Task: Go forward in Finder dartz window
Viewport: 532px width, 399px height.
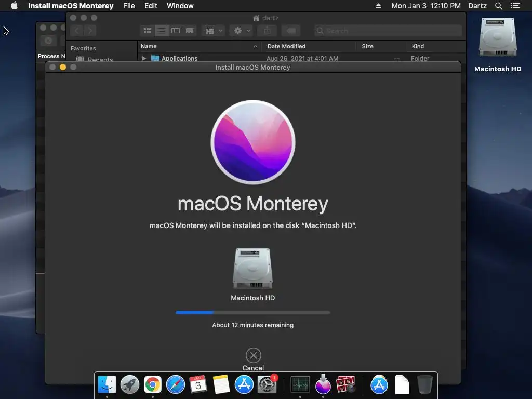Action: [90, 31]
